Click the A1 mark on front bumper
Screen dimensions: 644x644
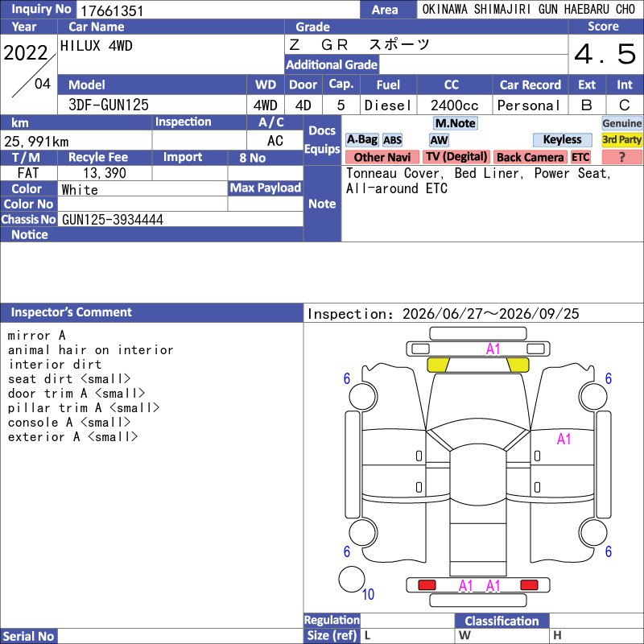click(493, 349)
